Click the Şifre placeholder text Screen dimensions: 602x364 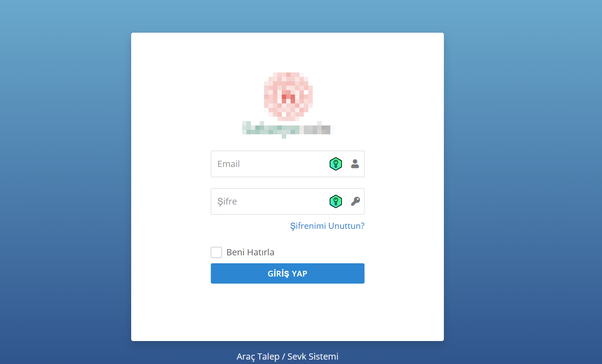(x=227, y=201)
